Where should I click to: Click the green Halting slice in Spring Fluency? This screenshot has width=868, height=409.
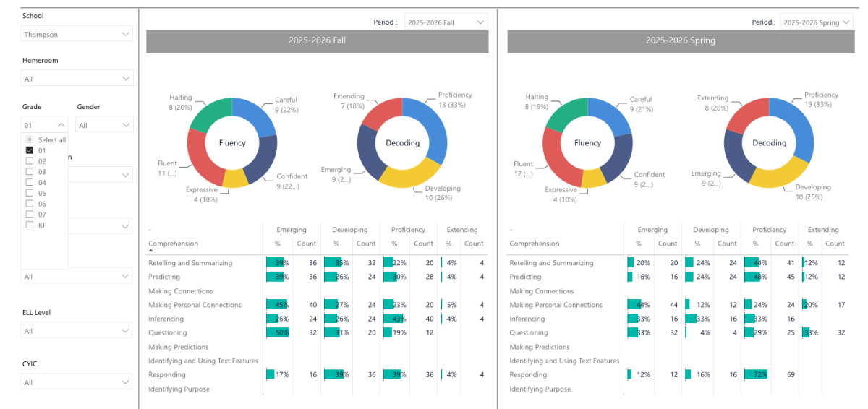(565, 115)
